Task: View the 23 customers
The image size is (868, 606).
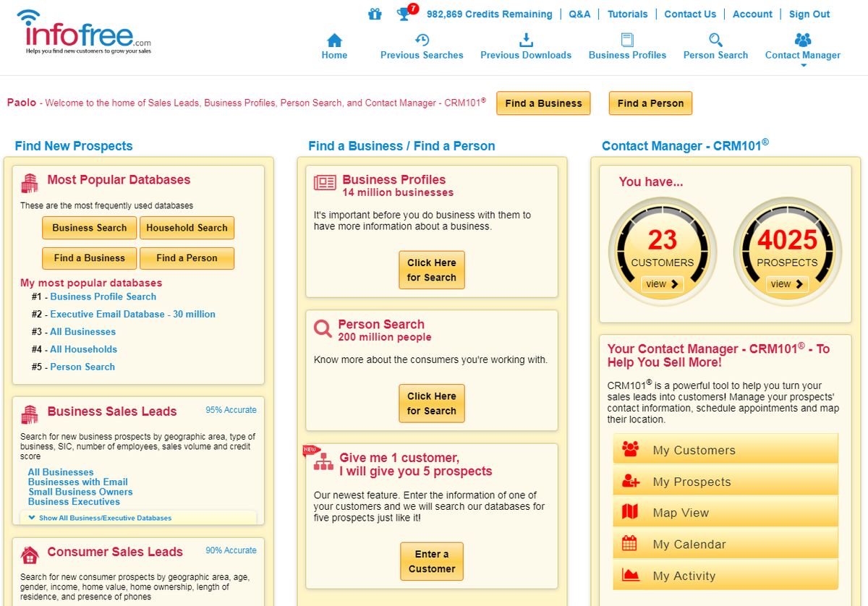Action: pos(663,284)
